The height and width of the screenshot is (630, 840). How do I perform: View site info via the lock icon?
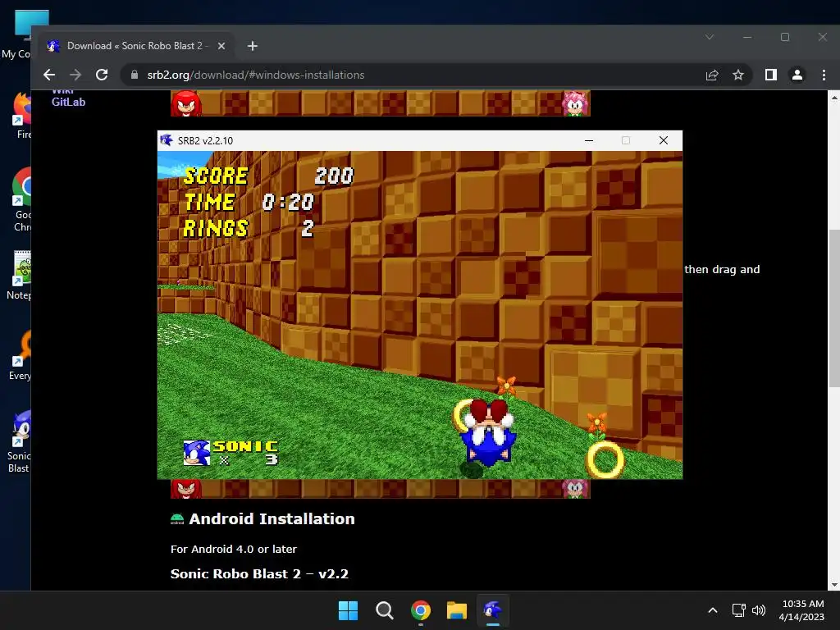pos(135,75)
